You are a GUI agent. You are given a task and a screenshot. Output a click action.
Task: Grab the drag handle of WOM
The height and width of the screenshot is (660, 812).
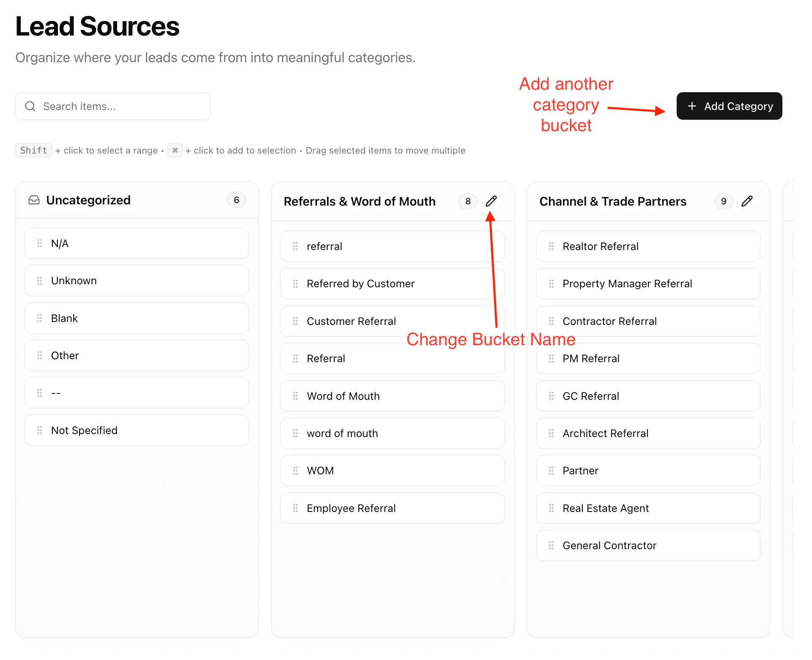(295, 470)
